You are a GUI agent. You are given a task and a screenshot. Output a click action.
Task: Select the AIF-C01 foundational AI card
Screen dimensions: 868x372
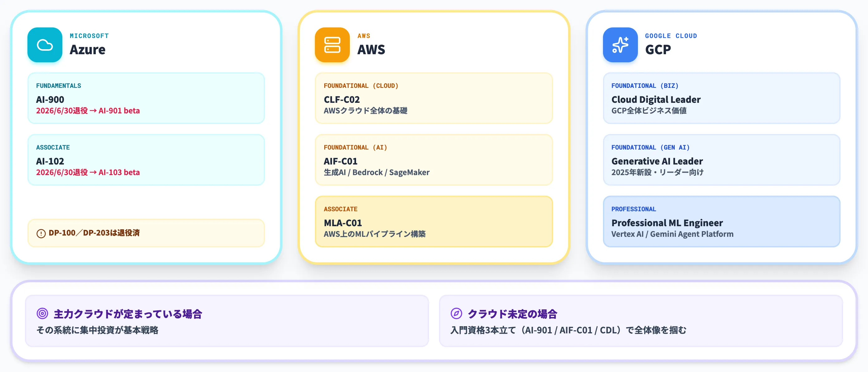pos(434,160)
